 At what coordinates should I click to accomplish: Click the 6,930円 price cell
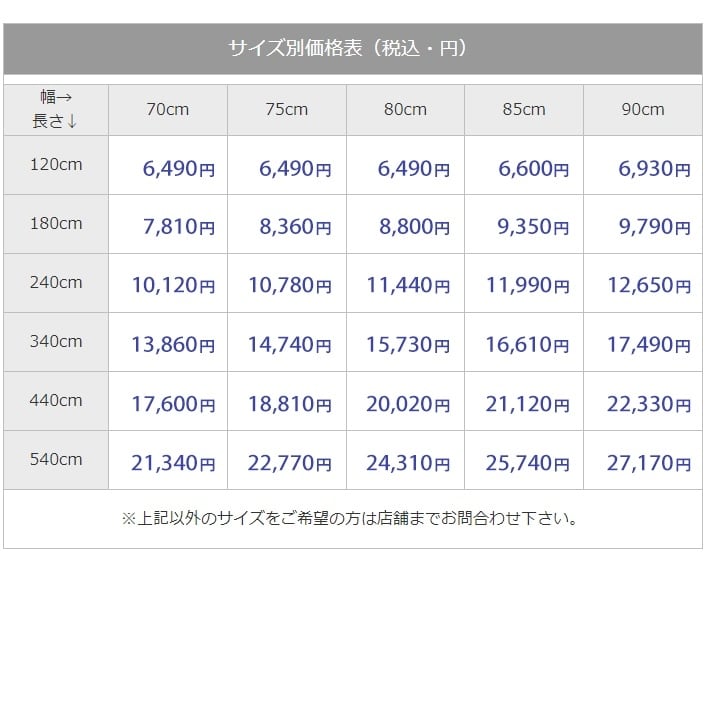coord(643,165)
